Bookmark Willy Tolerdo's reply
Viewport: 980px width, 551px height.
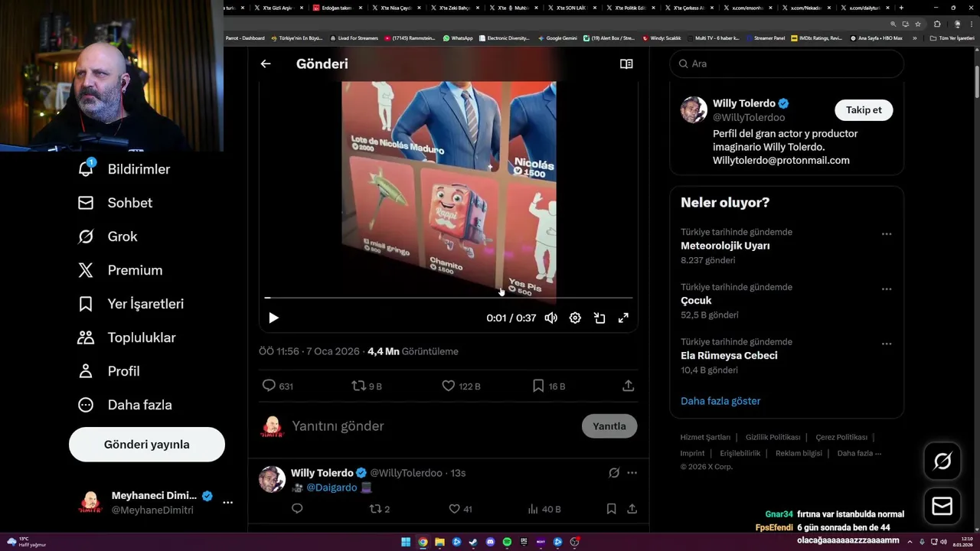611,509
